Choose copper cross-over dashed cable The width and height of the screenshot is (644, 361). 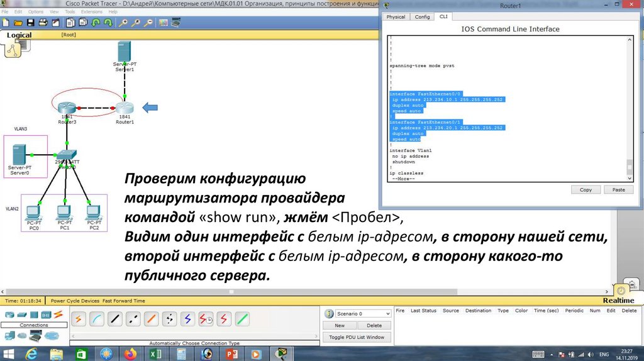[x=133, y=319]
